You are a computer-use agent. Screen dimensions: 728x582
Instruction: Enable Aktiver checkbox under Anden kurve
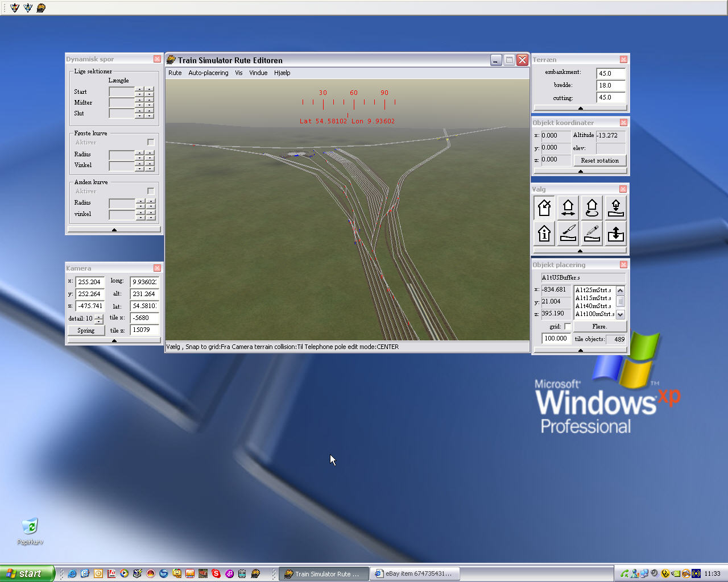click(x=151, y=191)
